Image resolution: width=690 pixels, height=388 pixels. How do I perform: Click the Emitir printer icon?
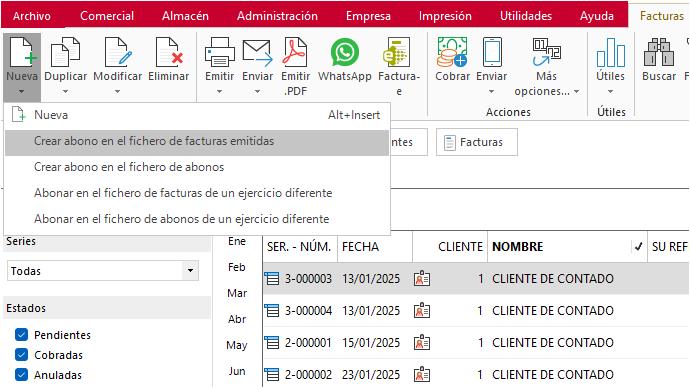(x=219, y=53)
